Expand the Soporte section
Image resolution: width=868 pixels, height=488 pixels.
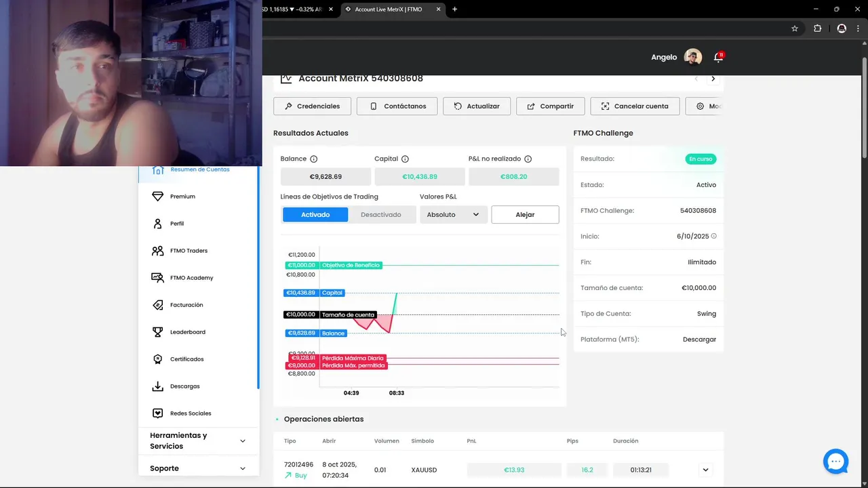click(198, 468)
